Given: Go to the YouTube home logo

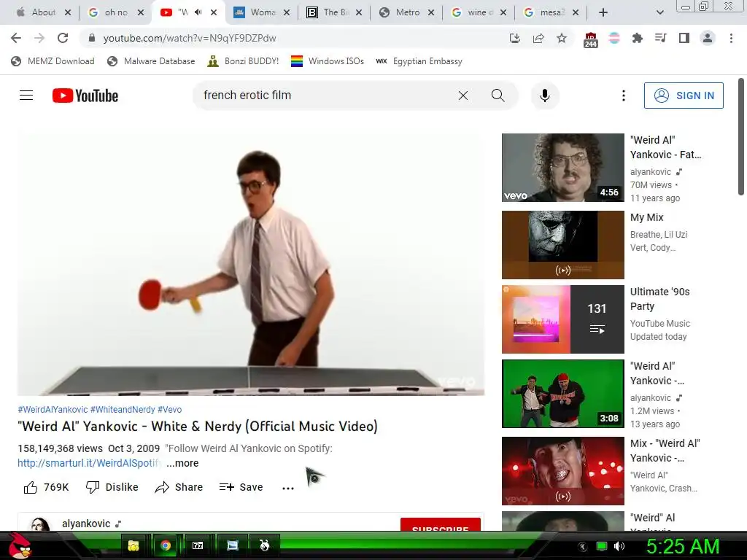Looking at the screenshot, I should point(85,96).
